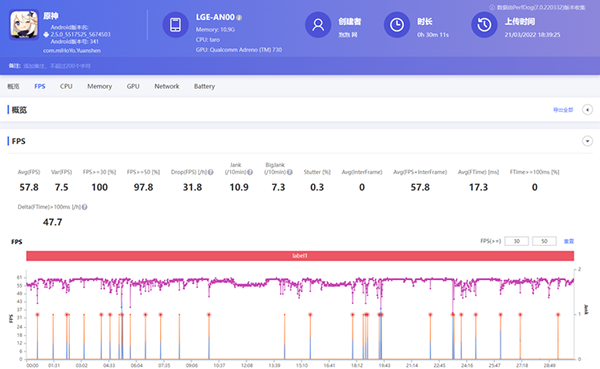Click the duration clock icon

click(x=396, y=25)
